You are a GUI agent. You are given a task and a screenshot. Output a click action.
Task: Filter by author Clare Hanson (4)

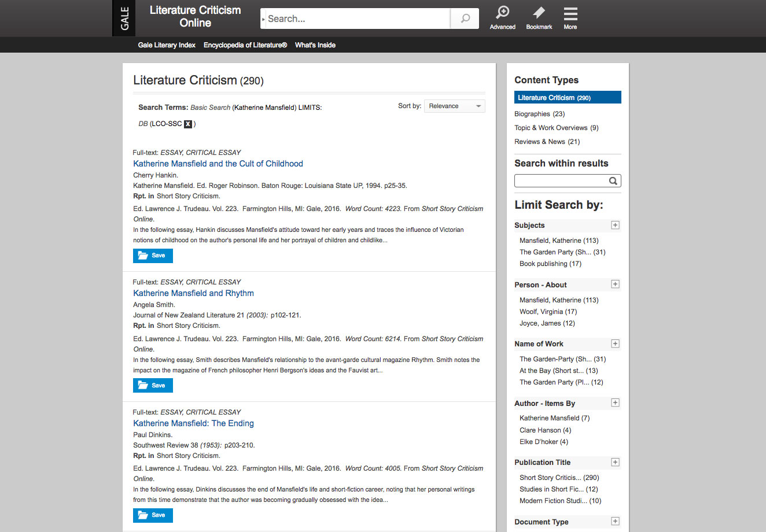545,430
